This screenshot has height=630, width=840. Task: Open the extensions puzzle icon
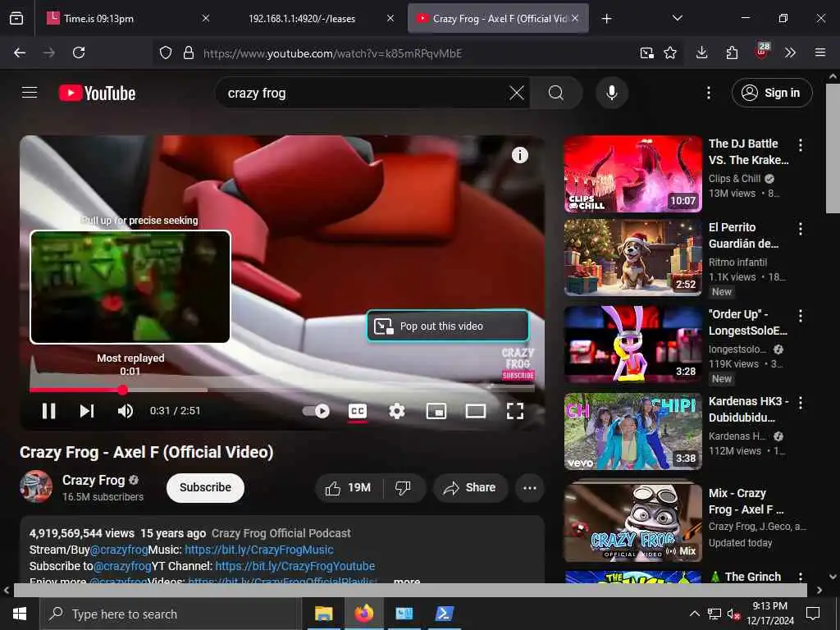coord(731,52)
